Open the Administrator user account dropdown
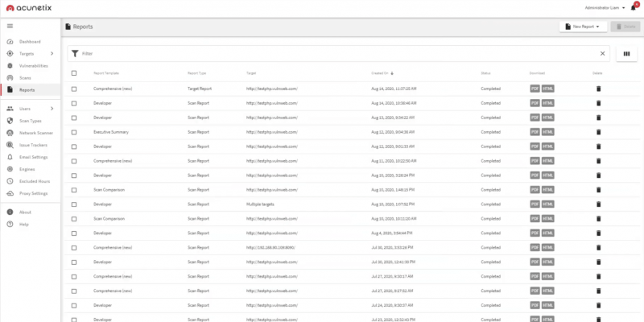The width and height of the screenshot is (644, 322). click(x=605, y=7)
